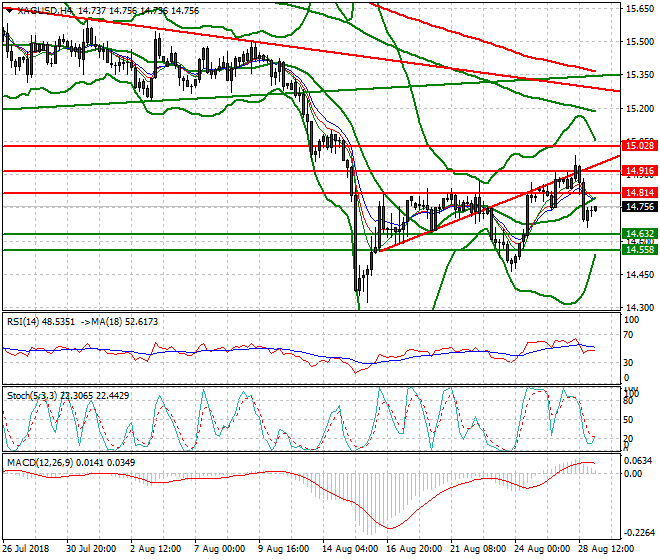Click the 14.632 green support label

(640, 234)
